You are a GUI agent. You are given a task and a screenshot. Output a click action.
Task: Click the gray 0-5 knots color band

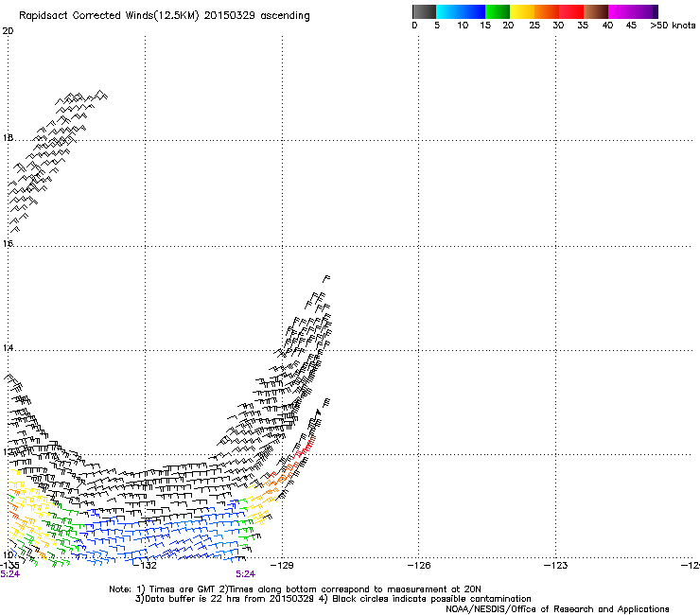click(x=424, y=11)
